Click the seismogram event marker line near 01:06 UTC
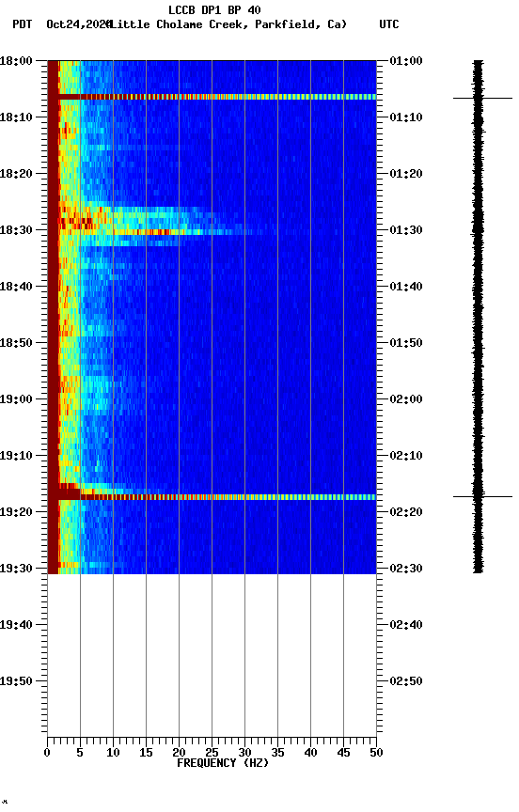 coord(482,98)
